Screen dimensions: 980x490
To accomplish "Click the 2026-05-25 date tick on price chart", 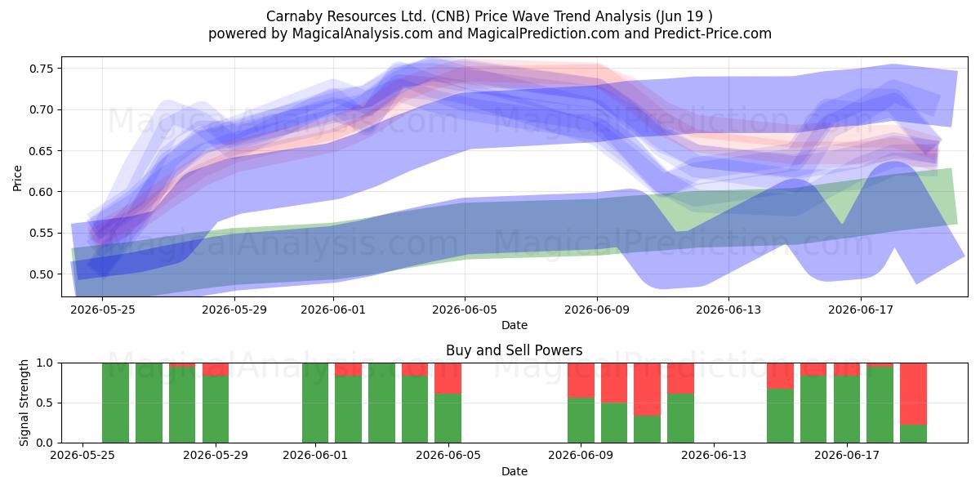I will point(102,310).
